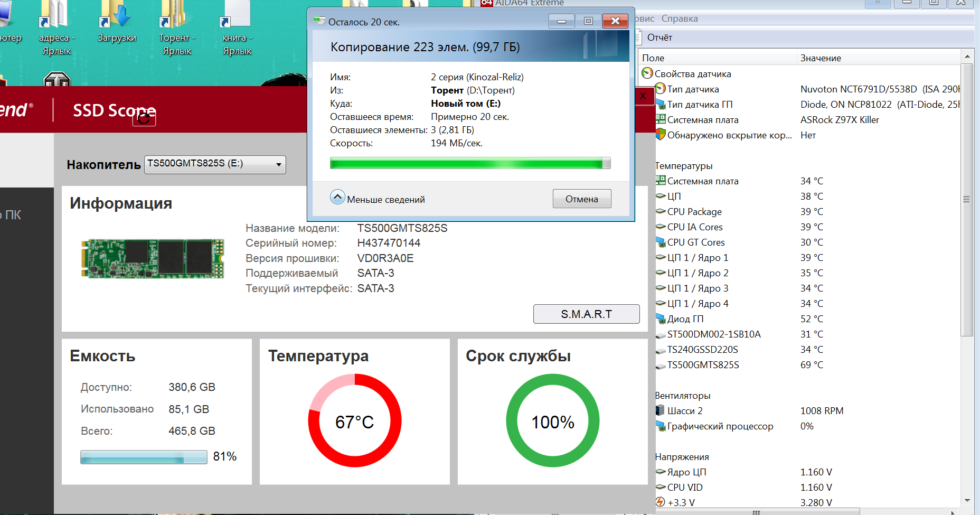Minimize the file copy dialog
Image resolution: width=980 pixels, height=515 pixels.
561,21
